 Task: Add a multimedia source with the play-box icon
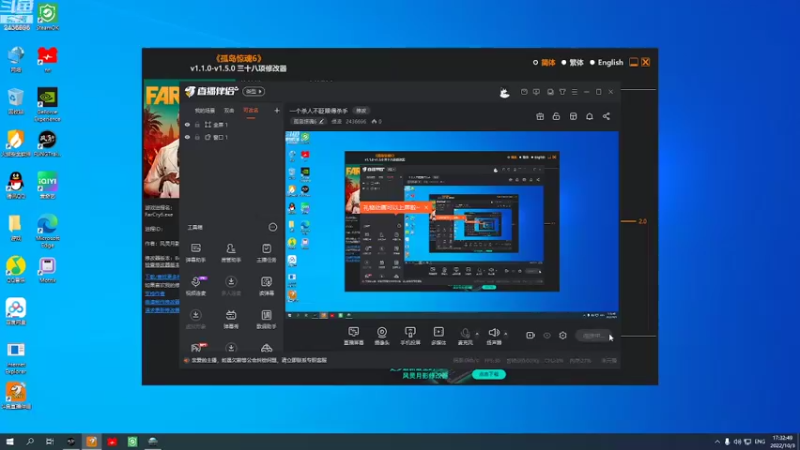[438, 335]
